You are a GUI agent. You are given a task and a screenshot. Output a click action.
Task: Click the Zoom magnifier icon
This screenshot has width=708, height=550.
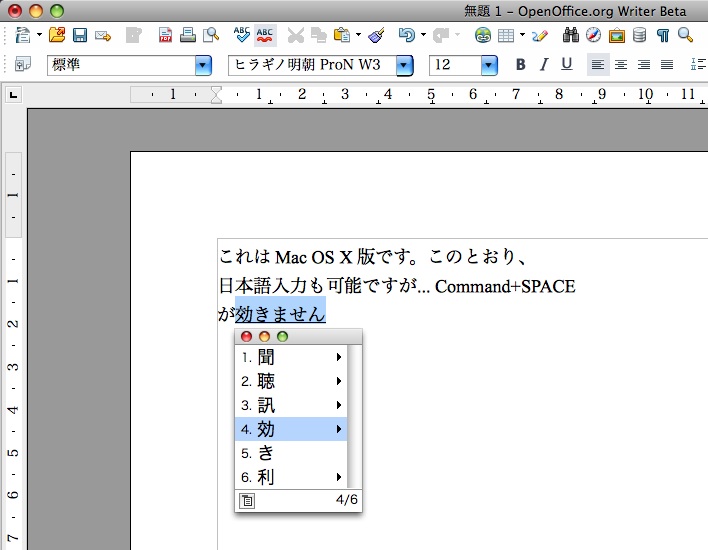tap(685, 35)
